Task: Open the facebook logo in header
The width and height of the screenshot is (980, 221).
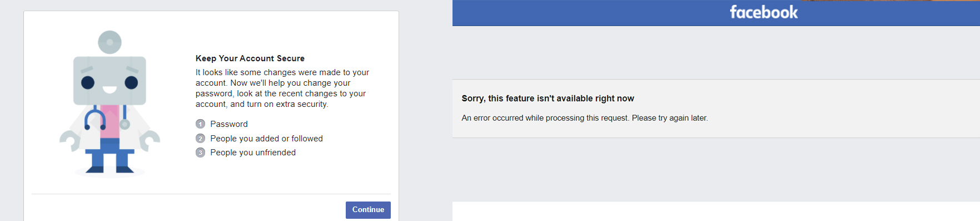Action: tap(763, 12)
